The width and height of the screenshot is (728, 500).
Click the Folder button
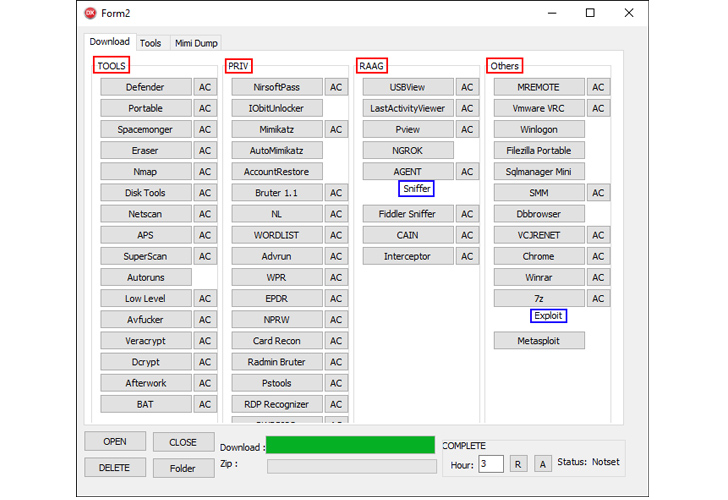point(183,468)
